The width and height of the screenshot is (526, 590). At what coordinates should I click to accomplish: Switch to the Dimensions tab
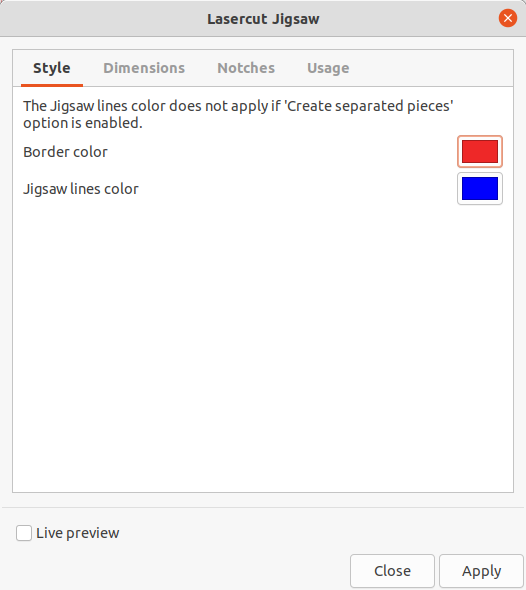pyautogui.click(x=144, y=68)
